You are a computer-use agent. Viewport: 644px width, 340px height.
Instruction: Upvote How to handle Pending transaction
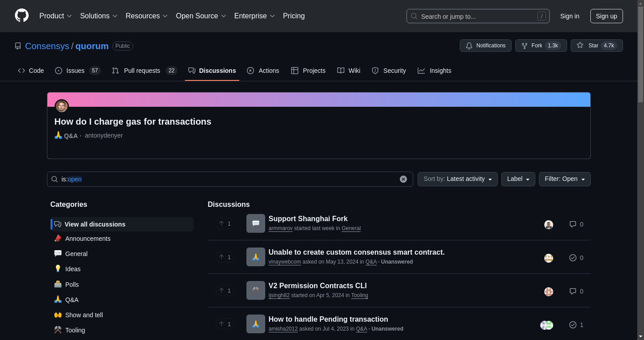click(x=225, y=324)
